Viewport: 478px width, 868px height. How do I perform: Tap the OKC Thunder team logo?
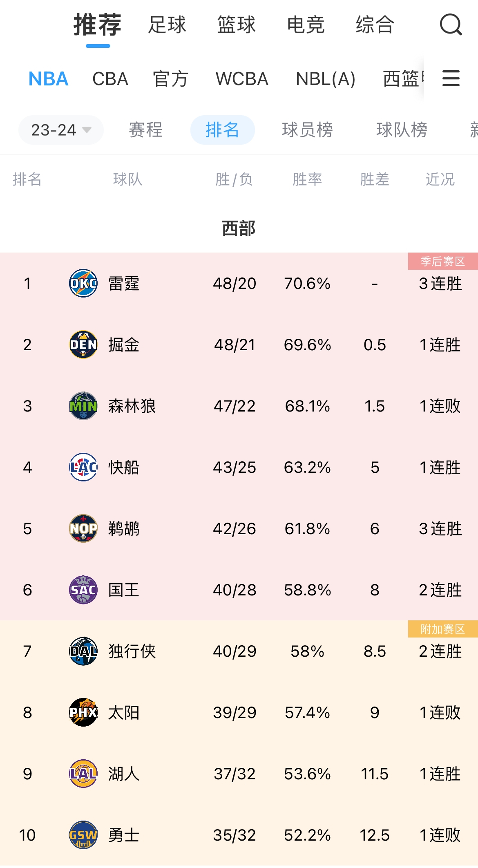pyautogui.click(x=83, y=283)
